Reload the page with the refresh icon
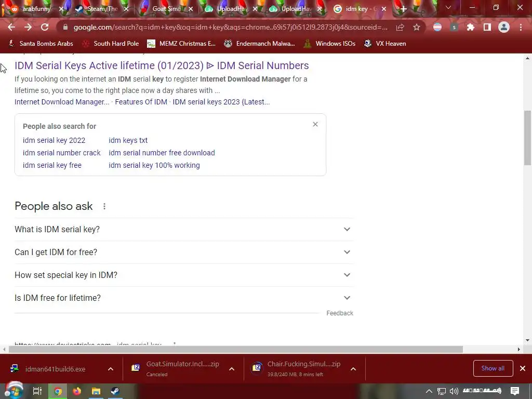This screenshot has height=399, width=532. (x=45, y=27)
